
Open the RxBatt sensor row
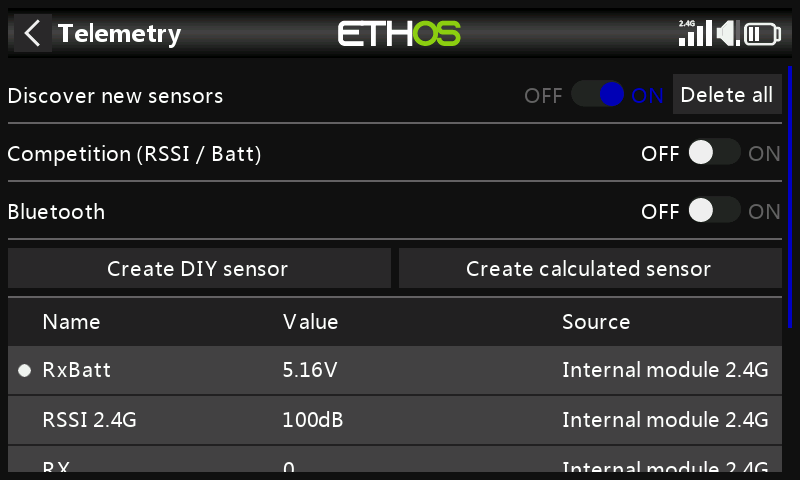coord(394,370)
